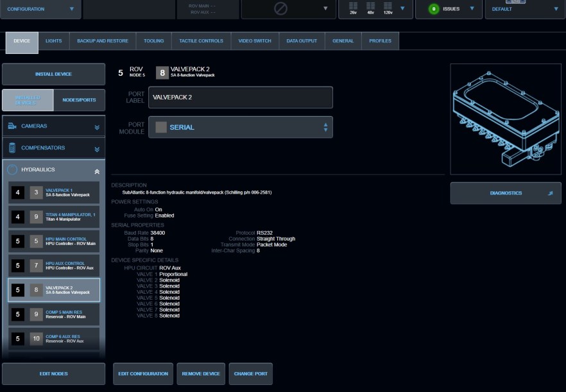Switch to the Nodes/Ports view

point(79,100)
